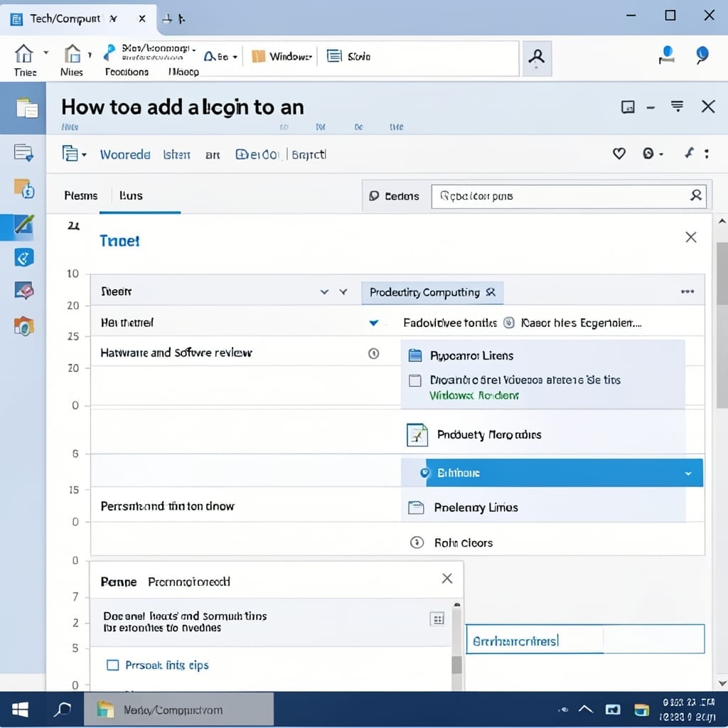Select the pencil edit icon in sidebar
This screenshot has height=728, width=728.
pyautogui.click(x=23, y=225)
